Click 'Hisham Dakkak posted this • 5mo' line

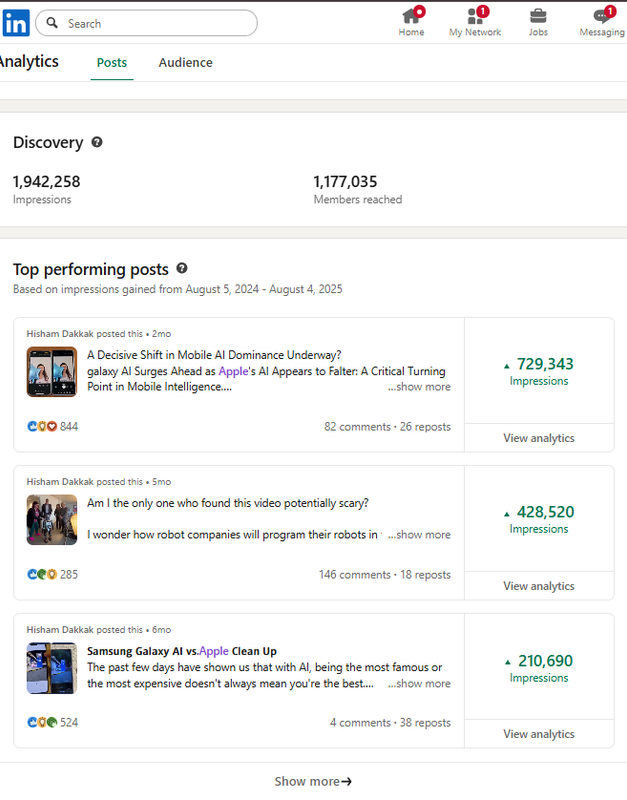pyautogui.click(x=98, y=482)
